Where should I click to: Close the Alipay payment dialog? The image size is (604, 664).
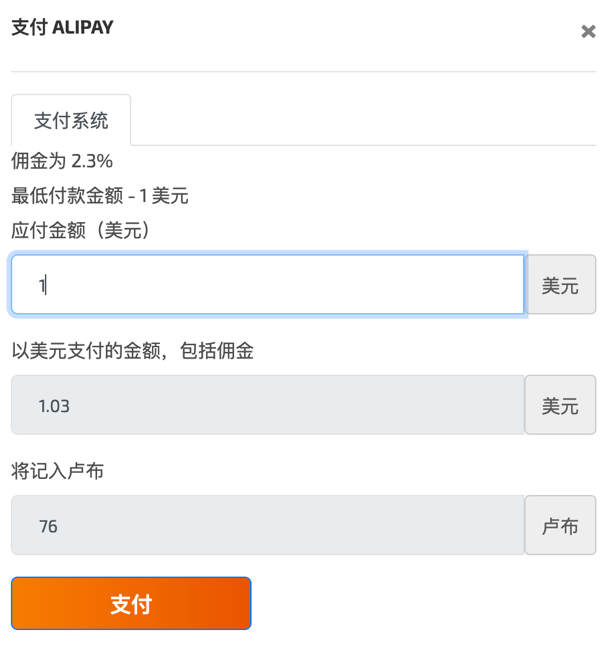coord(588,31)
